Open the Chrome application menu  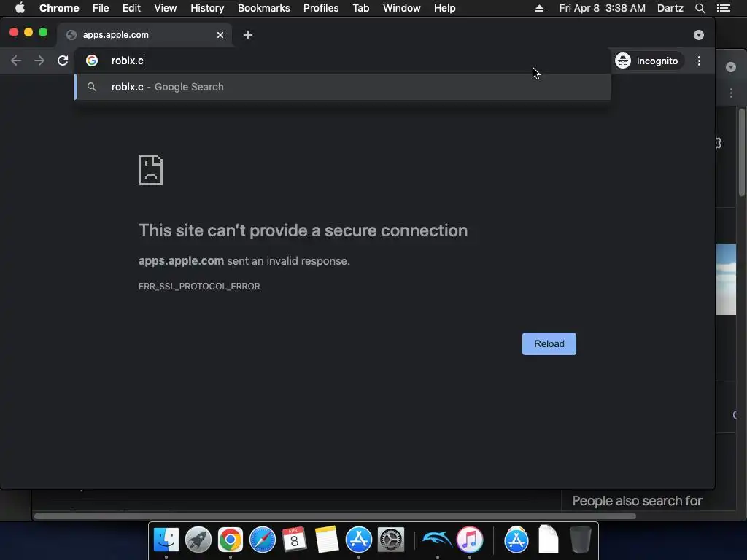click(x=59, y=8)
